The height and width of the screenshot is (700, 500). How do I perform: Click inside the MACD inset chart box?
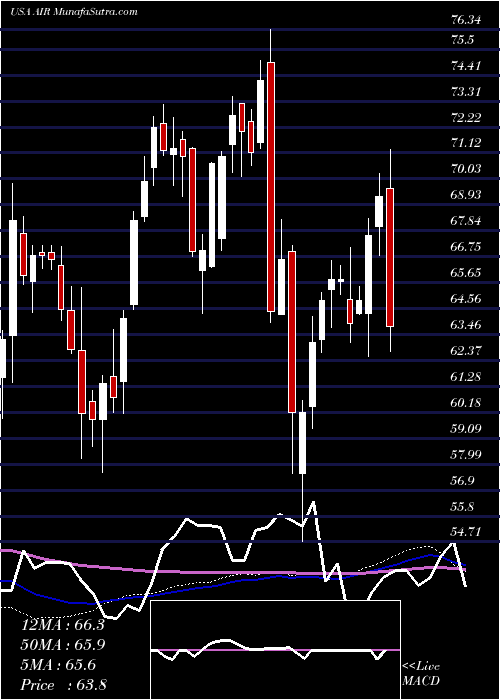275,650
